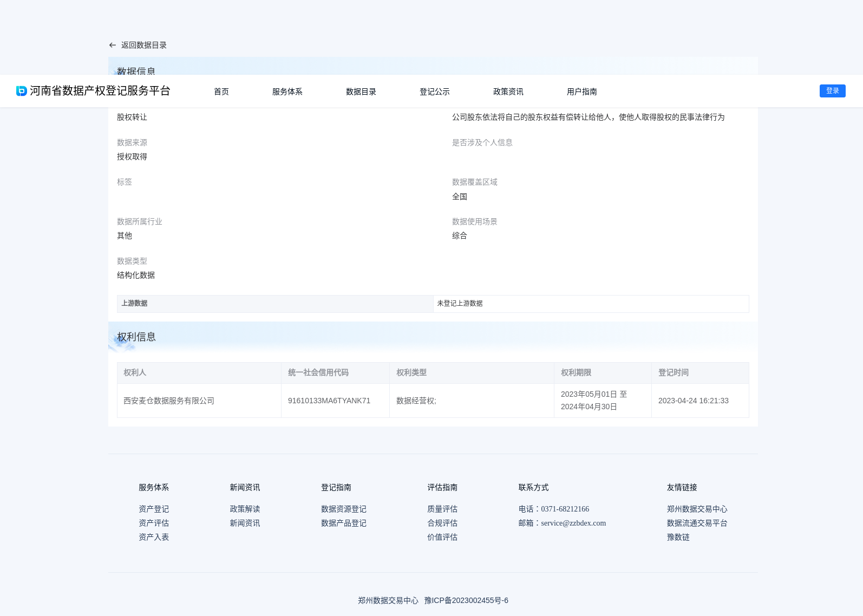This screenshot has height=616, width=863.
Task: Open the 河南省数据产权登记服务平台 title link
Action: coord(100,91)
